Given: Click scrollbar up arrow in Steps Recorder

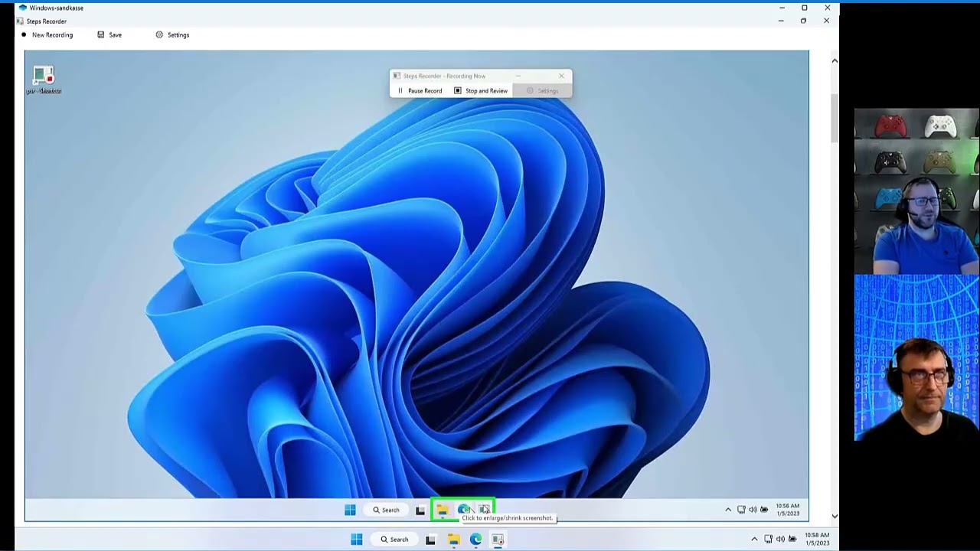Looking at the screenshot, I should coord(835,60).
